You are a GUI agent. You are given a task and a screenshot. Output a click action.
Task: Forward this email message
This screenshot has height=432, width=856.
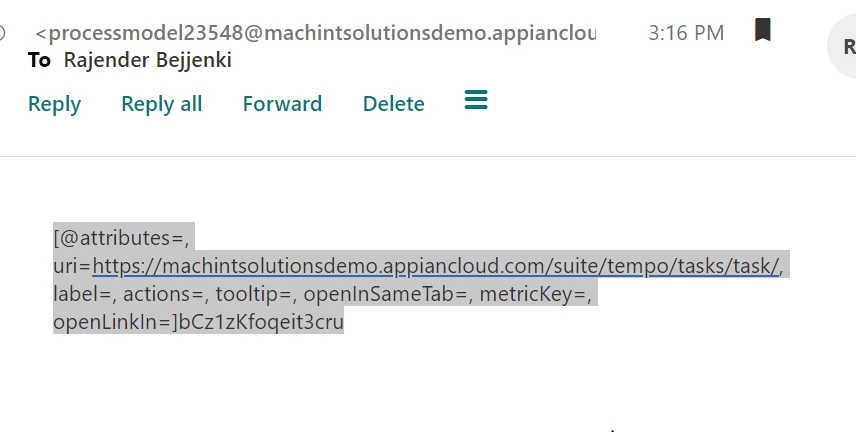[282, 104]
